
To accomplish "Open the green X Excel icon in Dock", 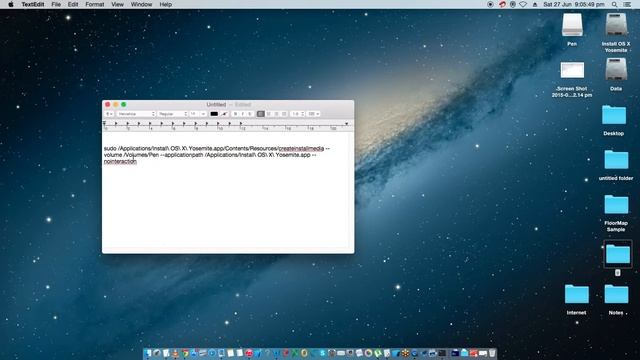I will tap(296, 353).
